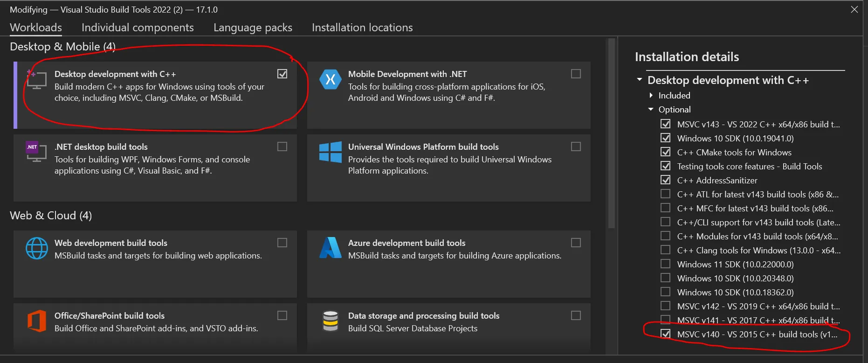This screenshot has height=363, width=868.
Task: Check MSVC v141 VS 2017 build tools
Action: tap(665, 320)
